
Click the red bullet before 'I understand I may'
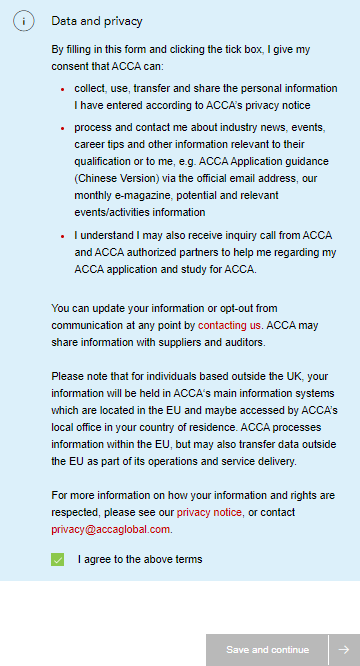tap(62, 236)
